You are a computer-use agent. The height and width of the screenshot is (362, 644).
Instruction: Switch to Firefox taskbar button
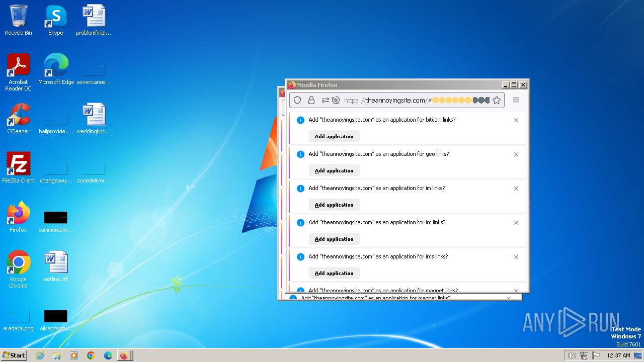point(125,355)
